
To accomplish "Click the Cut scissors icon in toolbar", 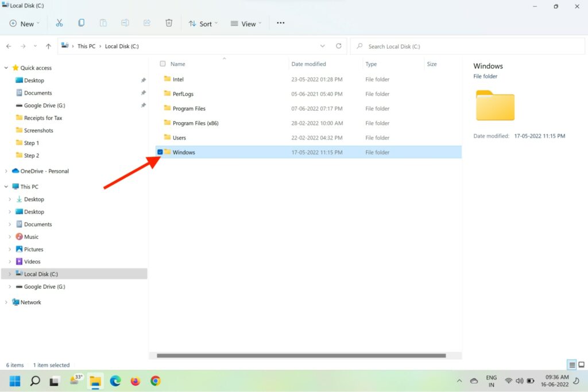I will point(59,23).
